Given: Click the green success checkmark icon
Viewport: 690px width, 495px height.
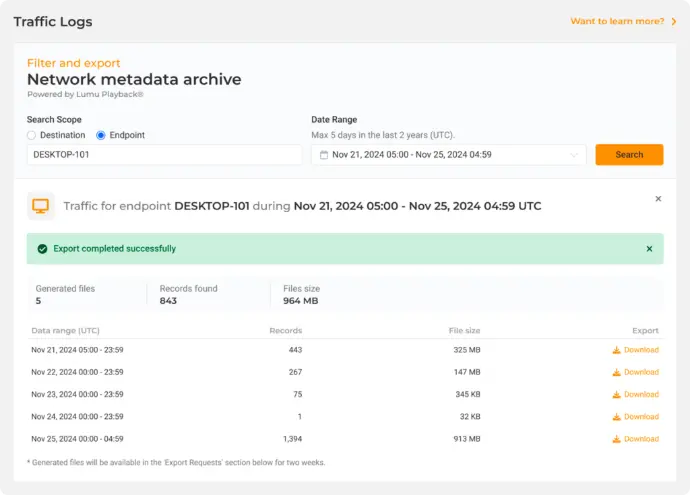Looking at the screenshot, I should (x=42, y=249).
